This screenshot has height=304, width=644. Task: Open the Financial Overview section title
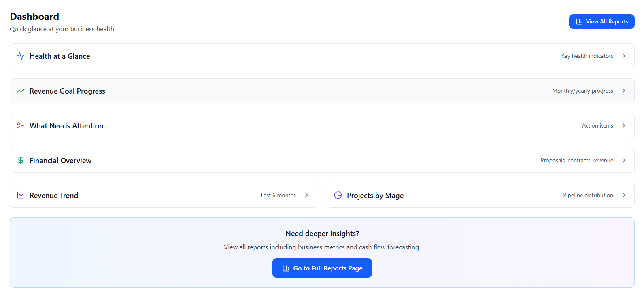pyautogui.click(x=60, y=161)
